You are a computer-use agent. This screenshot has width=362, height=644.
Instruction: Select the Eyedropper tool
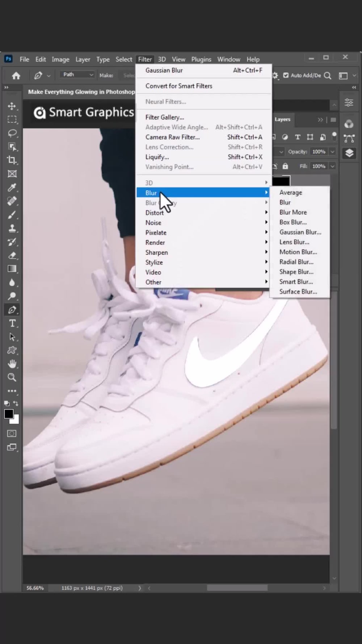[12, 187]
